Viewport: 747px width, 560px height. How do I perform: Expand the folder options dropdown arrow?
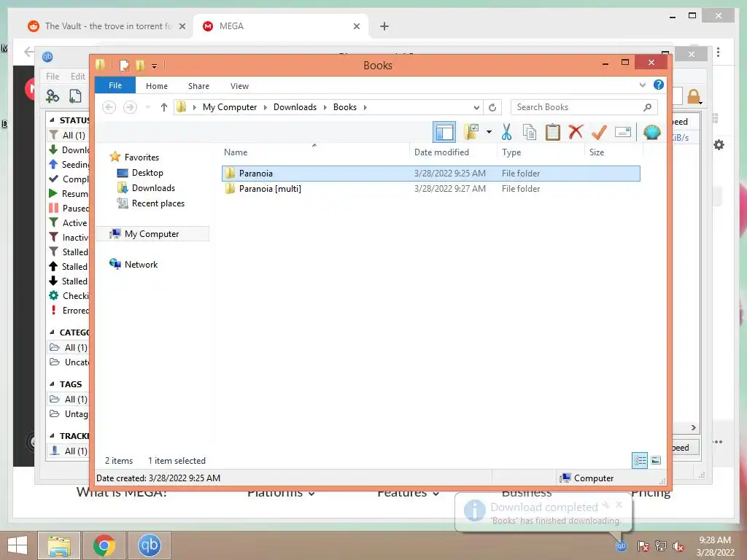tap(489, 132)
